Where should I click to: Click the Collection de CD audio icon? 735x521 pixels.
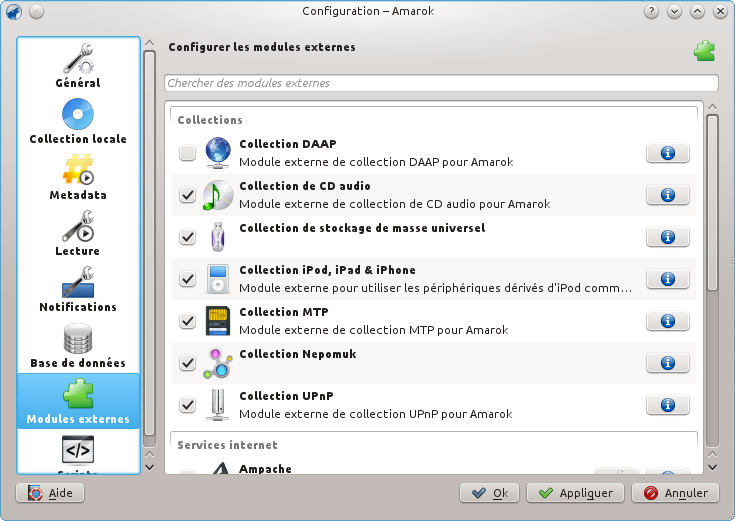[x=218, y=195]
